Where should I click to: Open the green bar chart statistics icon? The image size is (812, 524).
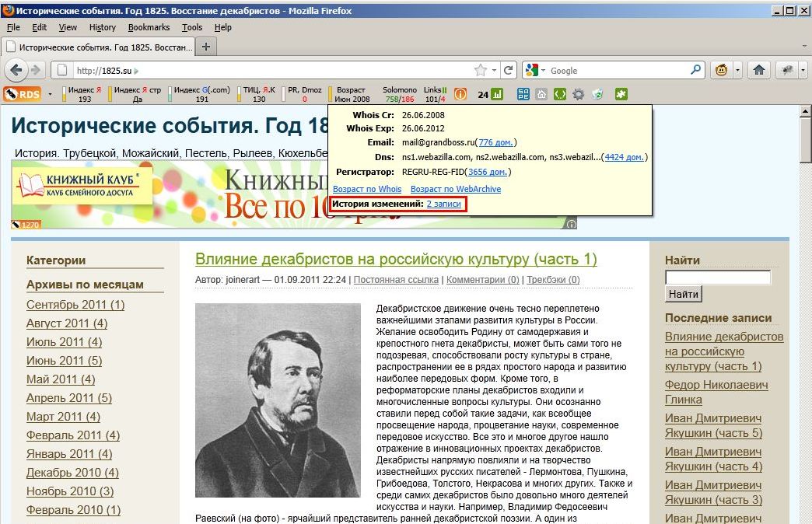tap(497, 94)
